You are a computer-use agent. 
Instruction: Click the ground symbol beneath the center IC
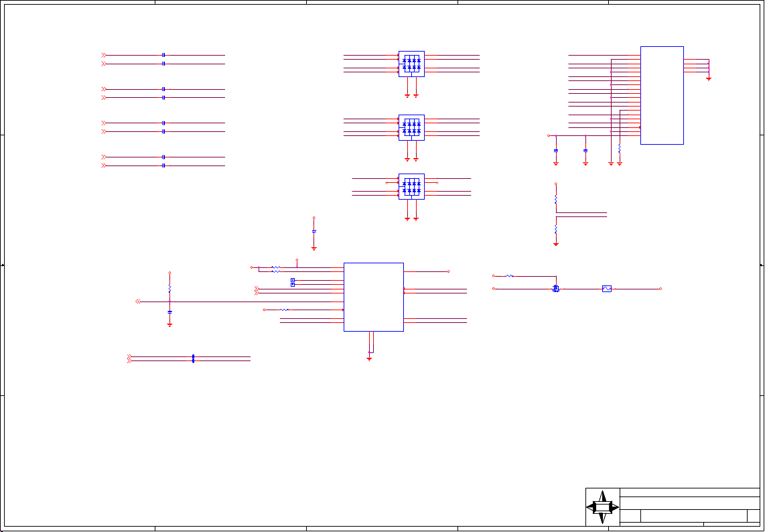(x=369, y=359)
